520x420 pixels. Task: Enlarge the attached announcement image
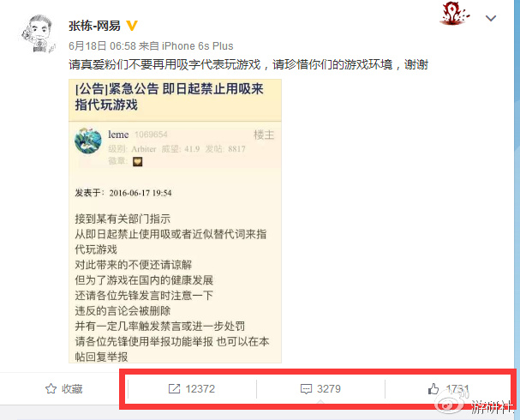tap(175, 221)
